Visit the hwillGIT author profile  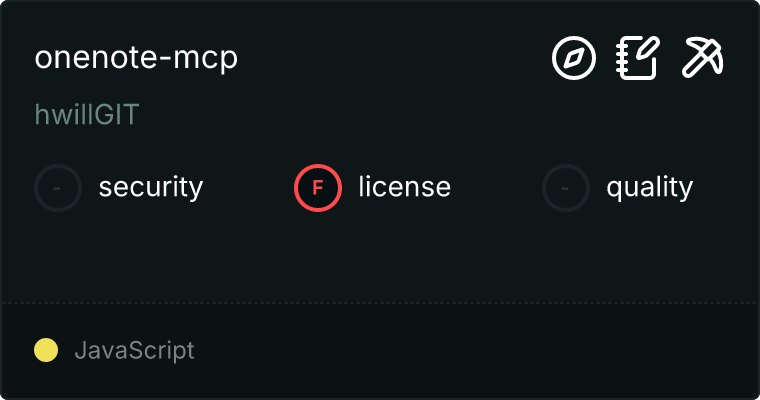click(87, 114)
